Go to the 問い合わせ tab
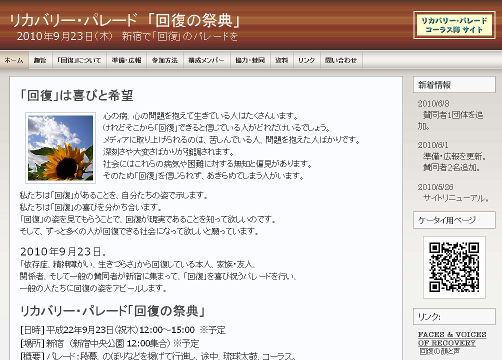 (x=341, y=60)
